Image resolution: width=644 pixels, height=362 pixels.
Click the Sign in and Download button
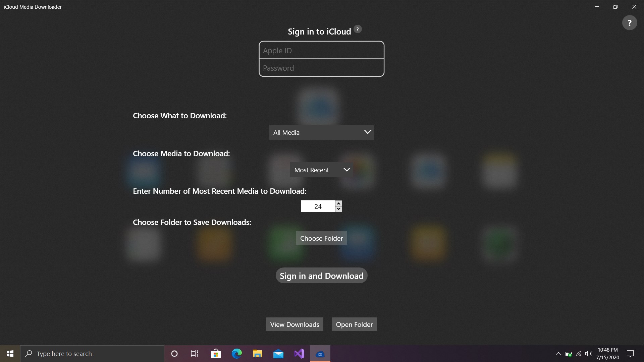click(x=321, y=276)
